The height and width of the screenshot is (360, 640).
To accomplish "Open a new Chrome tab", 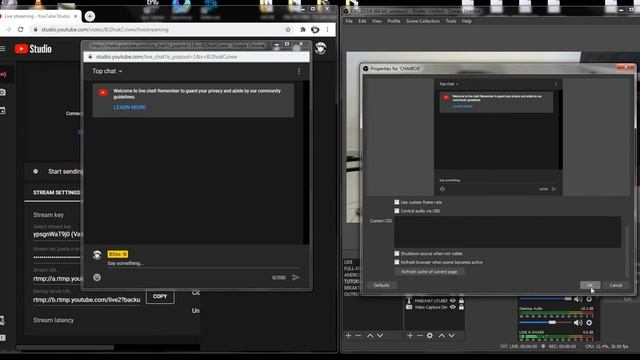I will point(90,16).
